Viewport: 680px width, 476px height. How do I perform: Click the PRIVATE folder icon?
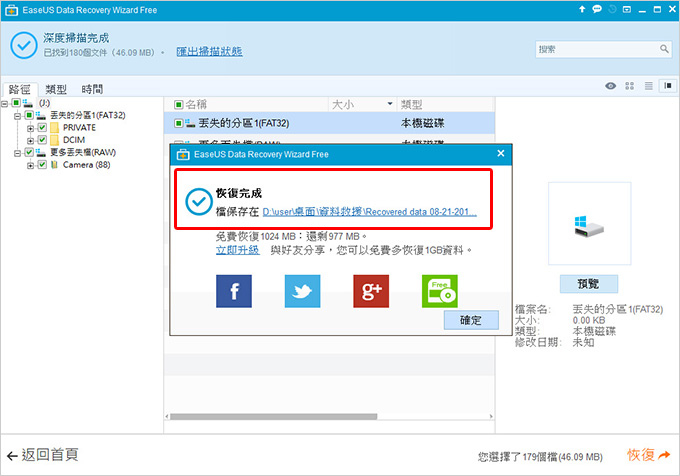coord(54,127)
